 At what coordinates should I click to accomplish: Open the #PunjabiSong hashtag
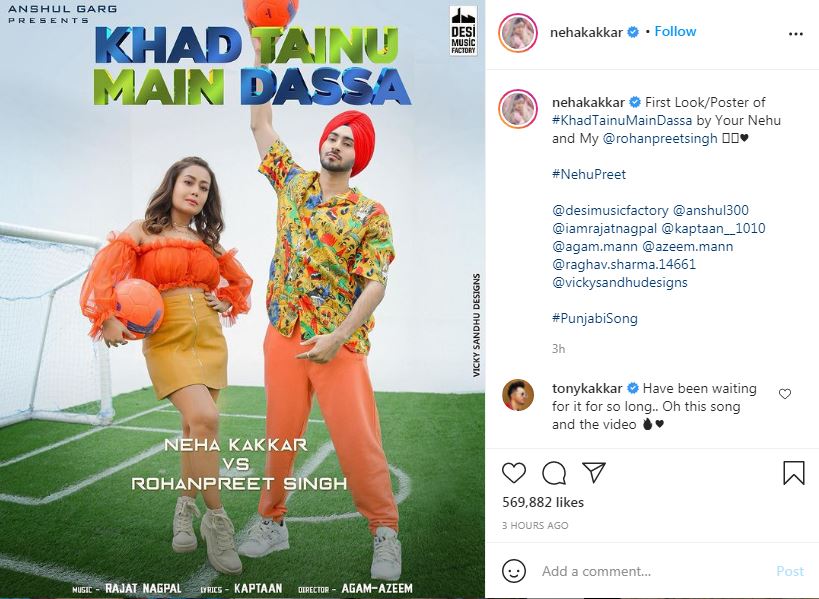coord(595,318)
